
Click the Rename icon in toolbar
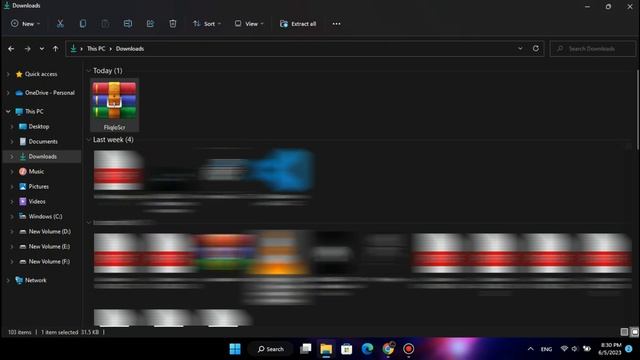tap(128, 24)
